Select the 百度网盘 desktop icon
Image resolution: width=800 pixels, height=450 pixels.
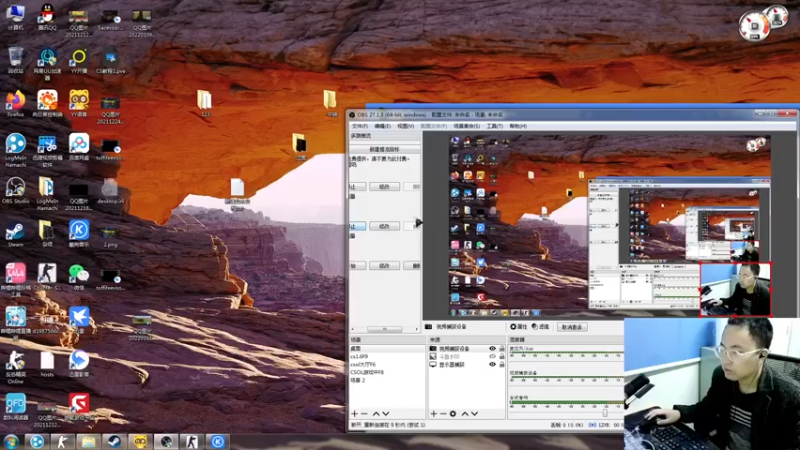[x=79, y=147]
